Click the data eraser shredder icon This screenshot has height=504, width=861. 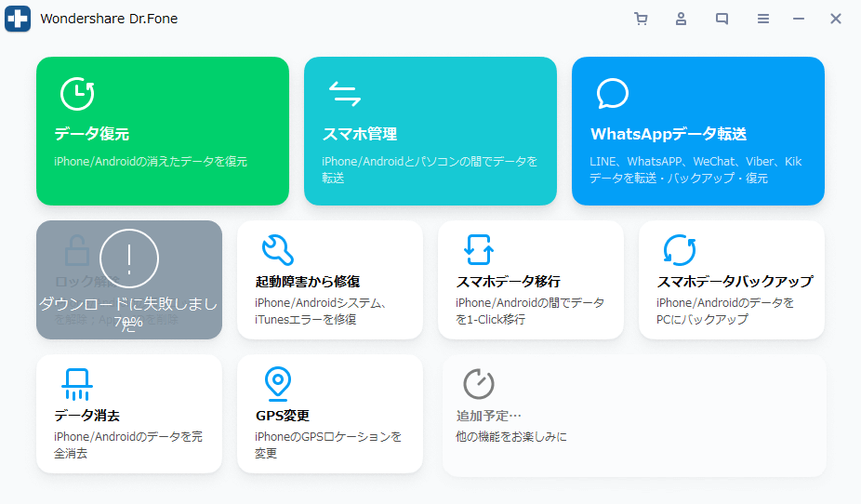77,384
